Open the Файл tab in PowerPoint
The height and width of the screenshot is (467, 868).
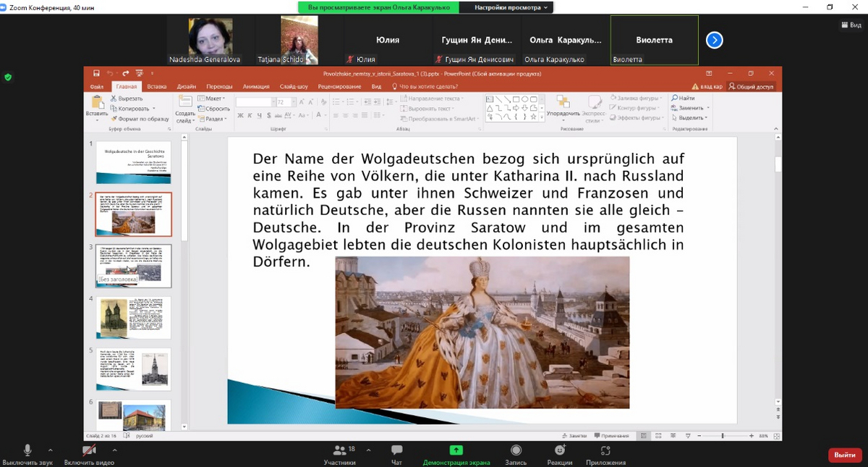(97, 87)
